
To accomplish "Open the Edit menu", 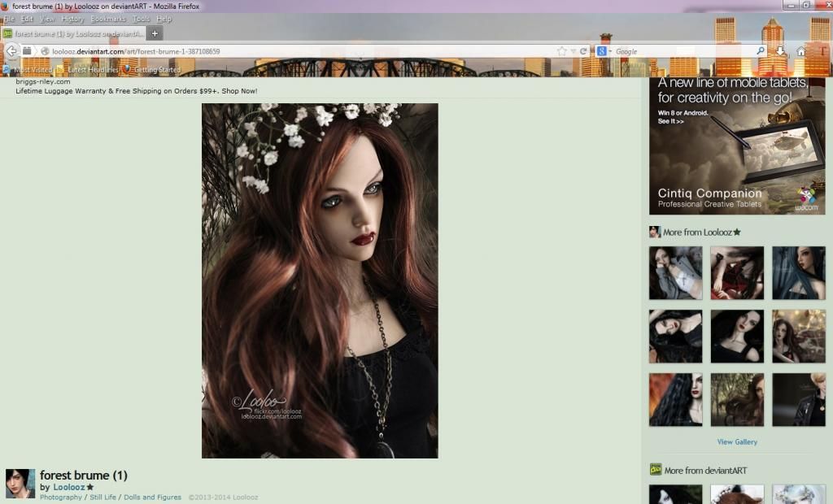I will tap(27, 19).
